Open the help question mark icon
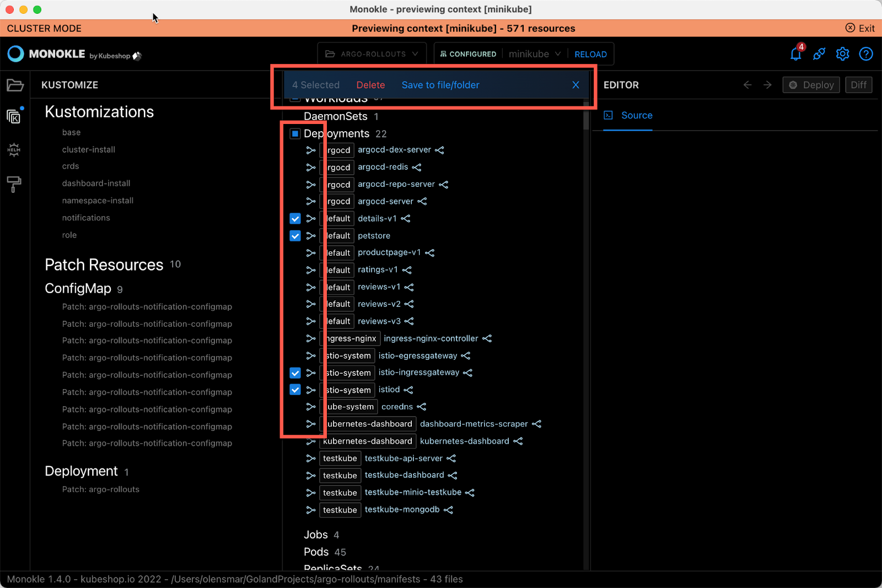882x588 pixels. tap(866, 53)
